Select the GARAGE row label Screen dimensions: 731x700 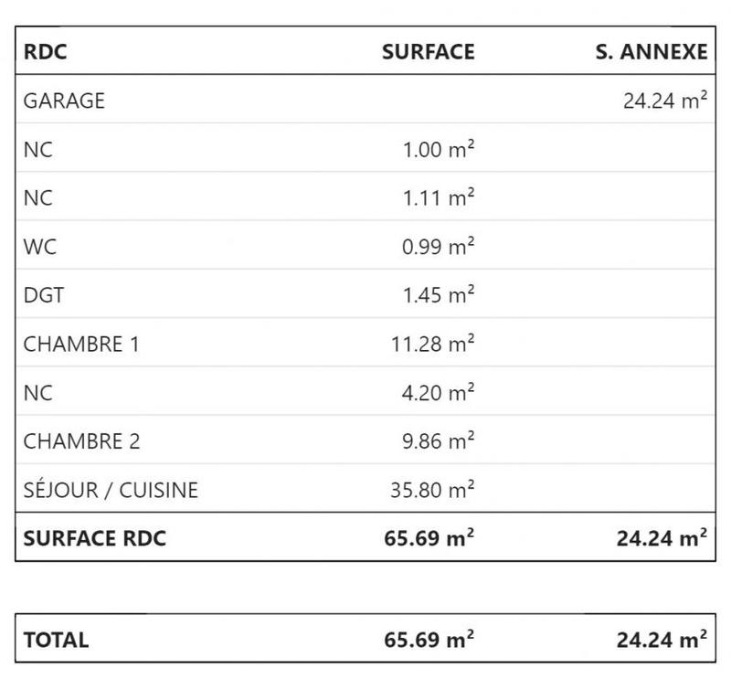[x=64, y=101]
